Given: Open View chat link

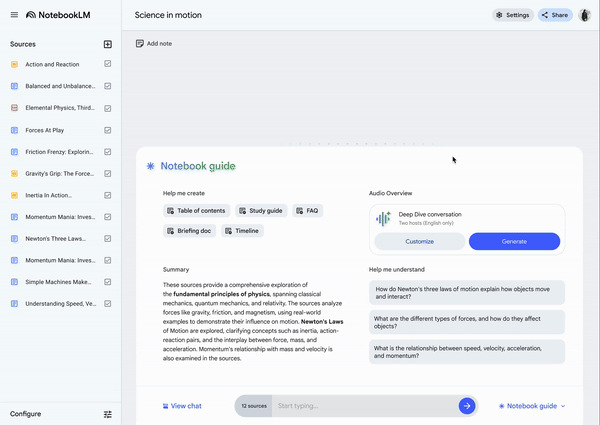Looking at the screenshot, I should [x=182, y=406].
